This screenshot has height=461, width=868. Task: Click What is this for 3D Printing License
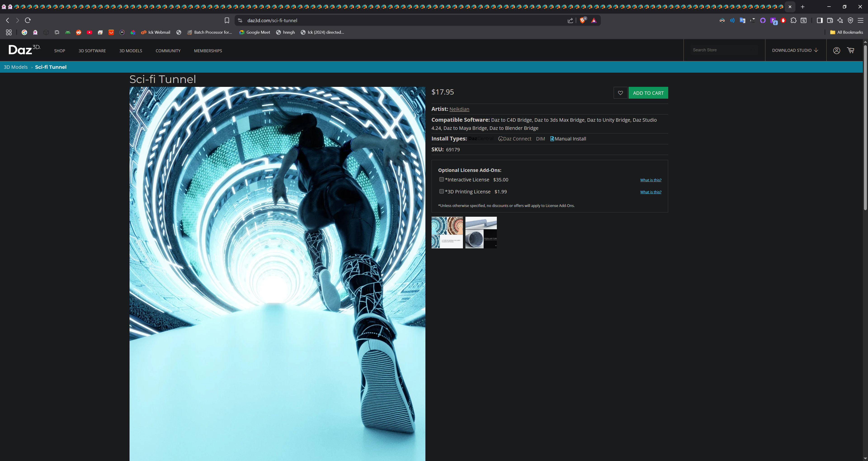pos(651,192)
